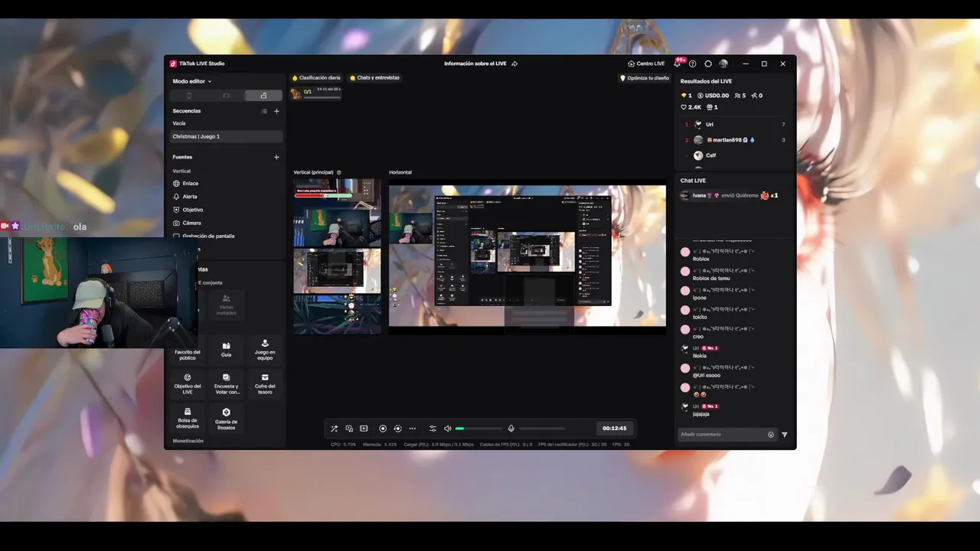980x551 pixels.
Task: Open Juego en equipo tool
Action: [265, 349]
